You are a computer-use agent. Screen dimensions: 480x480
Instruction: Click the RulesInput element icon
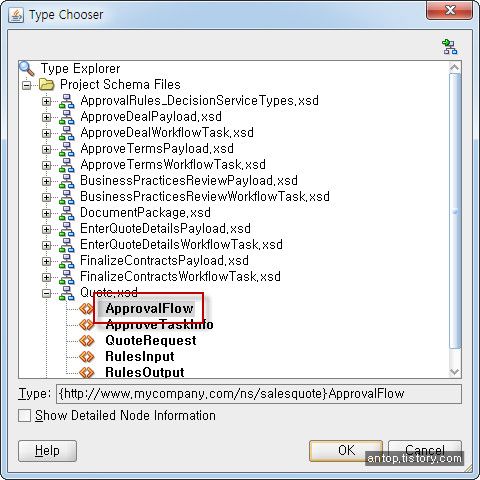point(87,357)
